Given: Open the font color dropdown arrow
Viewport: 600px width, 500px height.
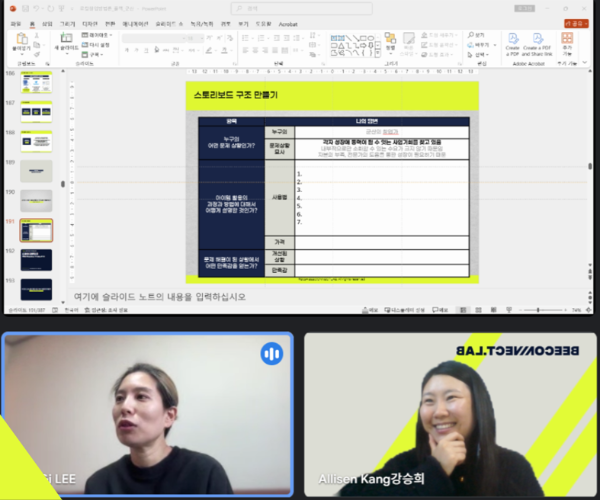Looking at the screenshot, I should (233, 50).
